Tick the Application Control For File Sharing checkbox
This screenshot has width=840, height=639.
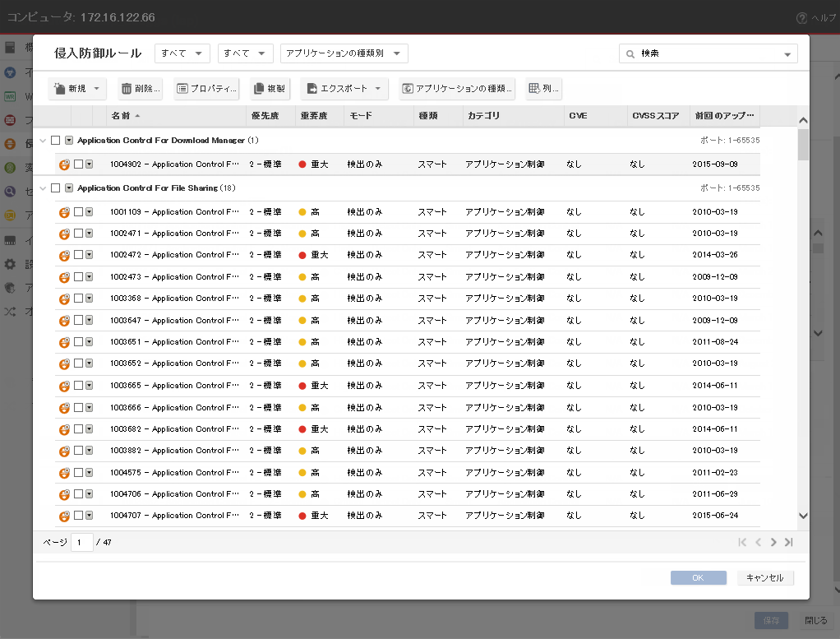pyautogui.click(x=55, y=188)
